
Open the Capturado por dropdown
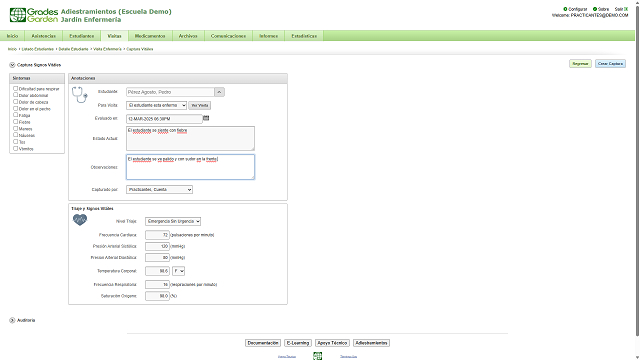[159, 189]
